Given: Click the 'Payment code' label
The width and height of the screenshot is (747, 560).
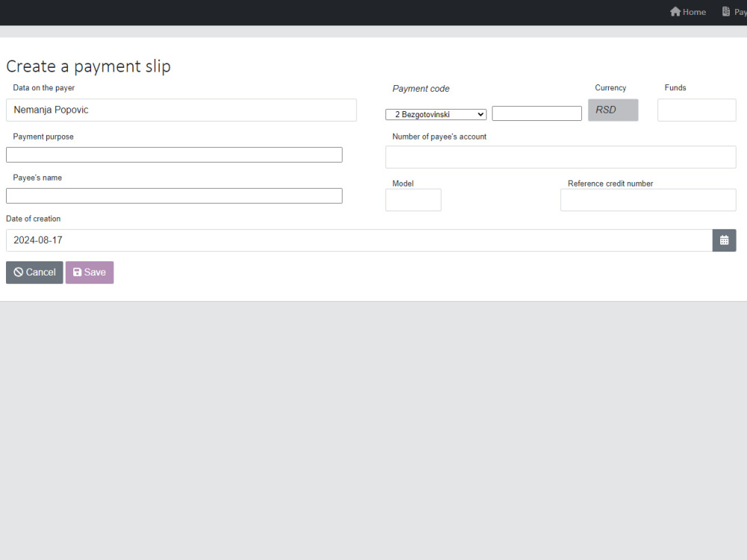Looking at the screenshot, I should [x=421, y=89].
